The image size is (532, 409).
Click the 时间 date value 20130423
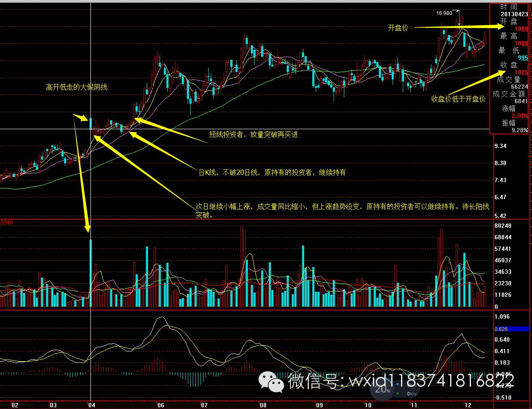(x=514, y=14)
